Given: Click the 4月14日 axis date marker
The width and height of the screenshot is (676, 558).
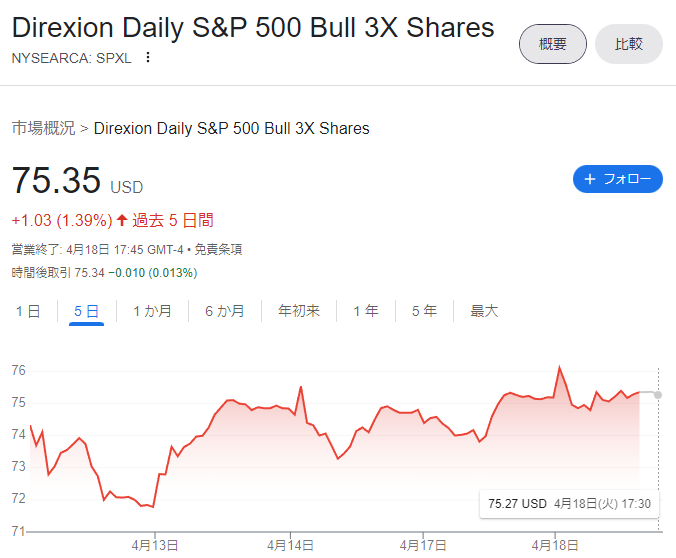Looking at the screenshot, I should (x=290, y=545).
